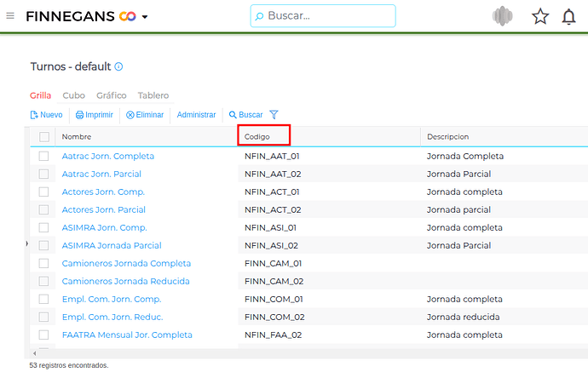
Task: Check the Camioneros Jornada Reducida row checkbox
Action: point(43,281)
